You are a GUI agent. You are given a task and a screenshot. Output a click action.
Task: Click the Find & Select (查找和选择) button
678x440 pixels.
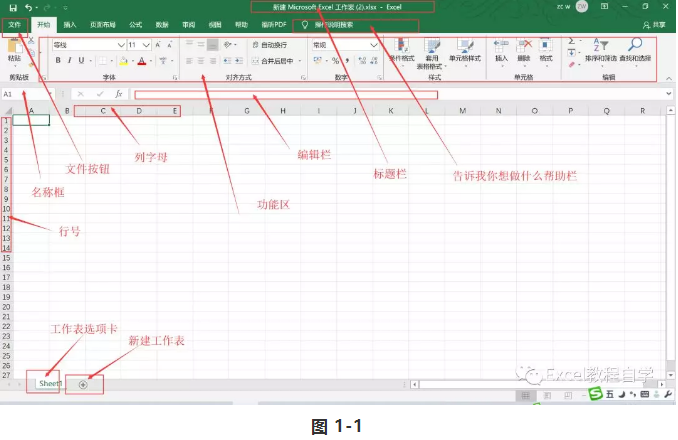635,51
